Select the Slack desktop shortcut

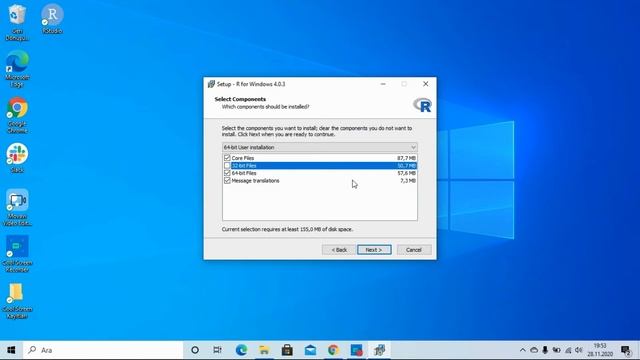point(17,158)
